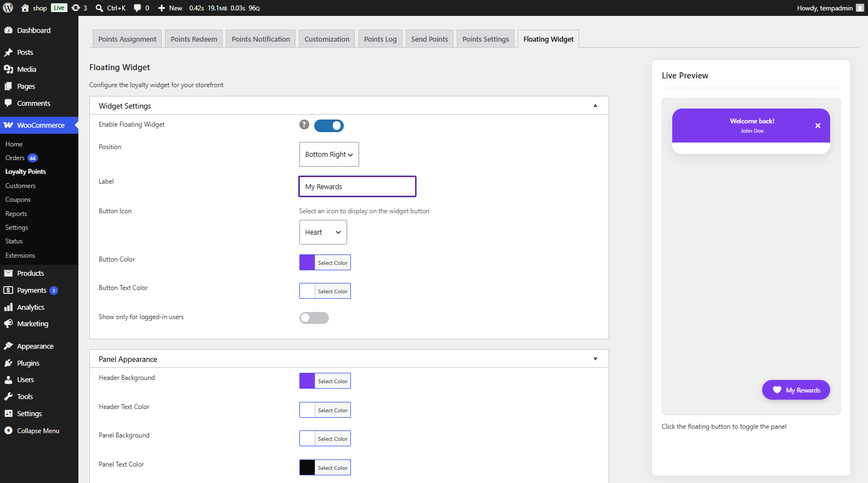
Task: Click the WordPress logo icon in the admin bar
Action: click(8, 8)
